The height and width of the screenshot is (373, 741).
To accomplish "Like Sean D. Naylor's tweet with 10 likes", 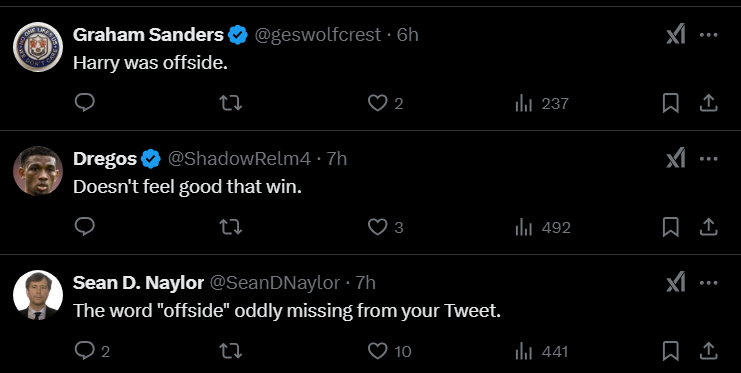I will 389,351.
